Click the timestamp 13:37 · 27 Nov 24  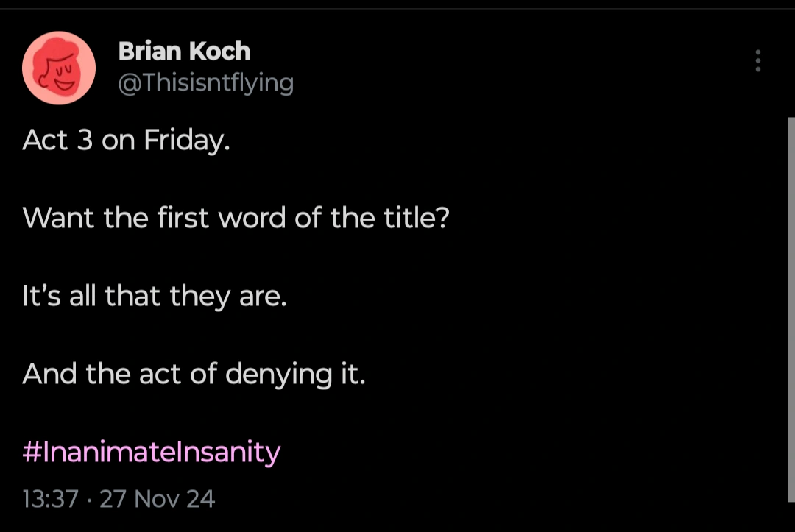[118, 498]
